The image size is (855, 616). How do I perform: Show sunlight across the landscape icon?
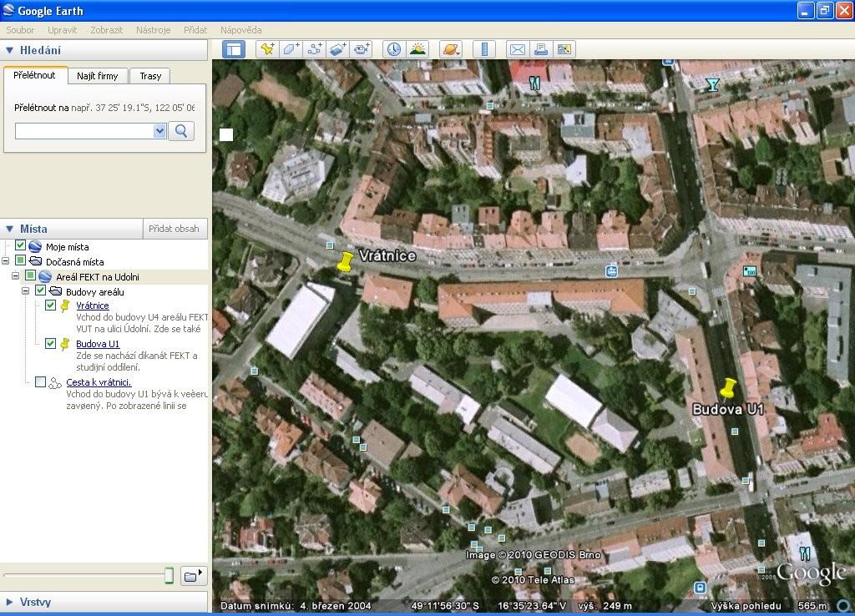(417, 49)
